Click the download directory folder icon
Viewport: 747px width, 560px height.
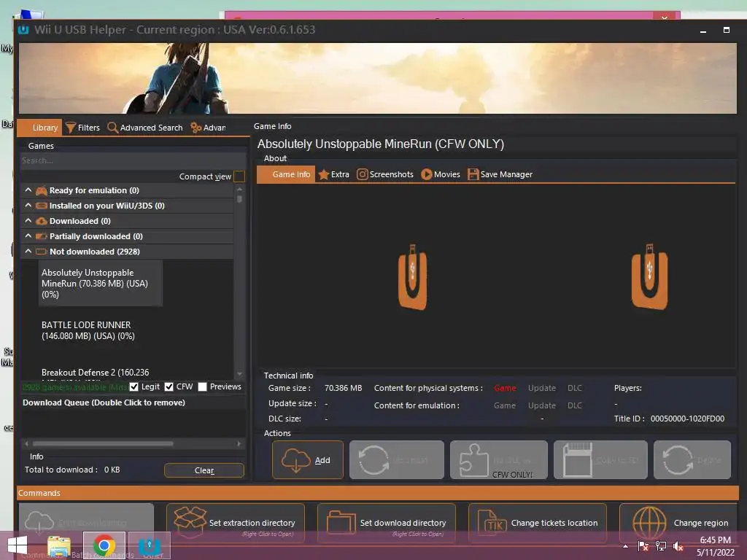341,523
